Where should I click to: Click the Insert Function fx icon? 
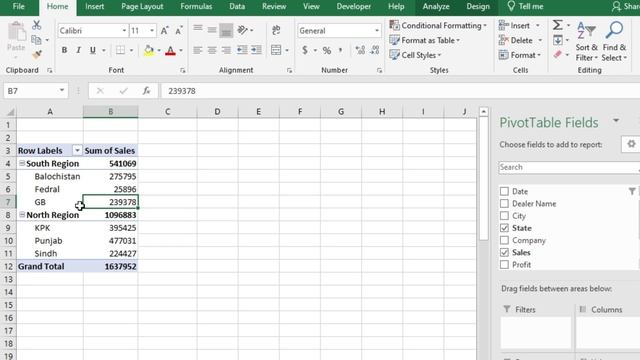click(x=146, y=91)
